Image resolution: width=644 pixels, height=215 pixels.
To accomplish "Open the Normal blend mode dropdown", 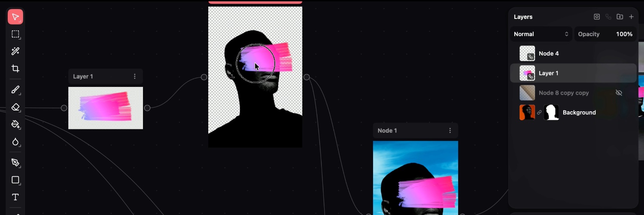I will coord(541,34).
